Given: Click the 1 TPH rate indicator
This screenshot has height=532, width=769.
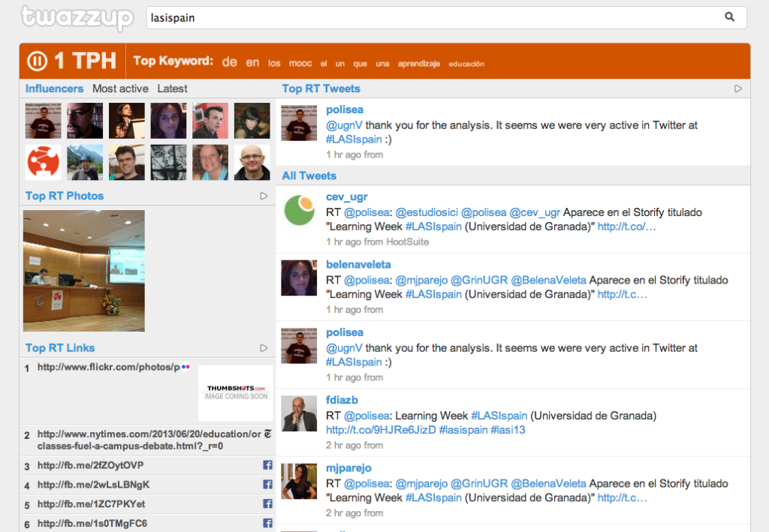Looking at the screenshot, I should (86, 62).
